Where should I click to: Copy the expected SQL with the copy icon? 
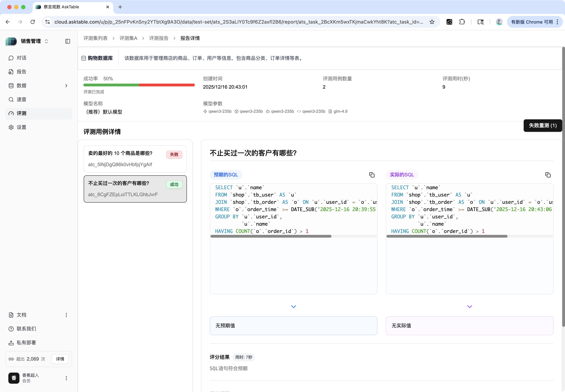pyautogui.click(x=372, y=175)
